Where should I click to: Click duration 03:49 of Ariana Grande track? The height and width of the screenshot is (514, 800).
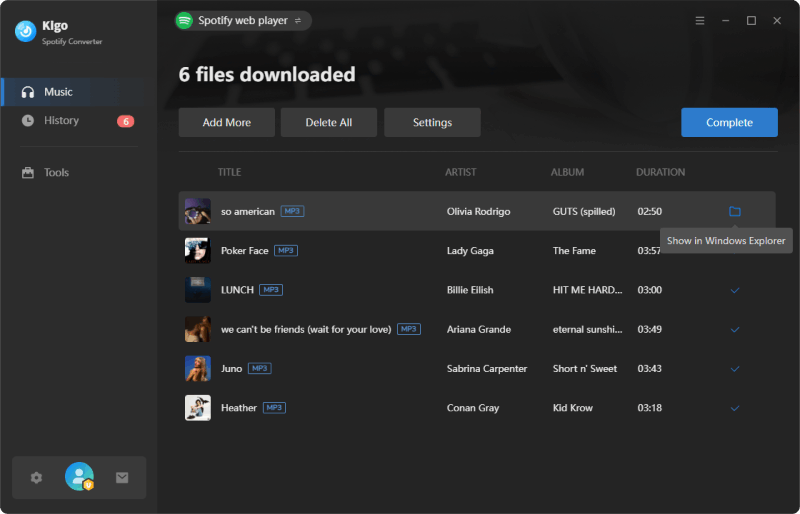coord(649,329)
